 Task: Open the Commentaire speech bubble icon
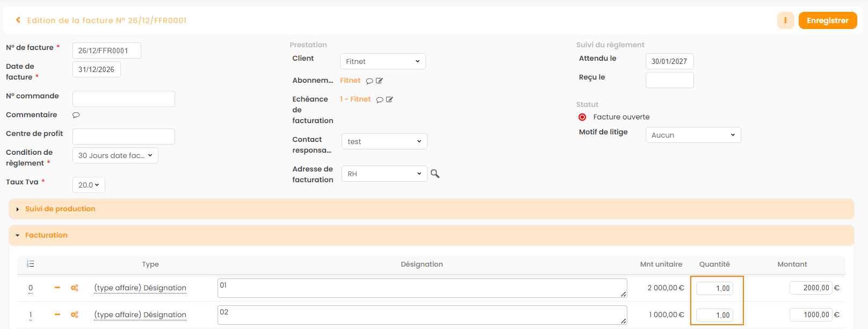tap(76, 115)
